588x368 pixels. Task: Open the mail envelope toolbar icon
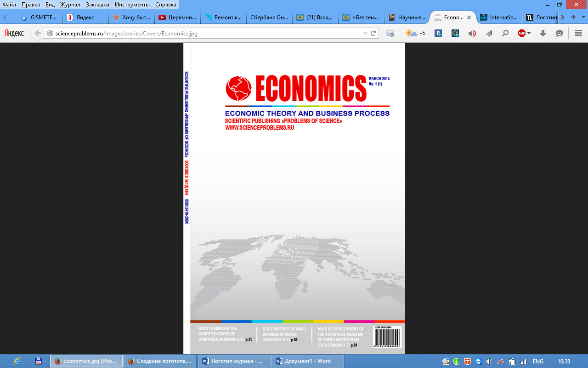point(390,33)
